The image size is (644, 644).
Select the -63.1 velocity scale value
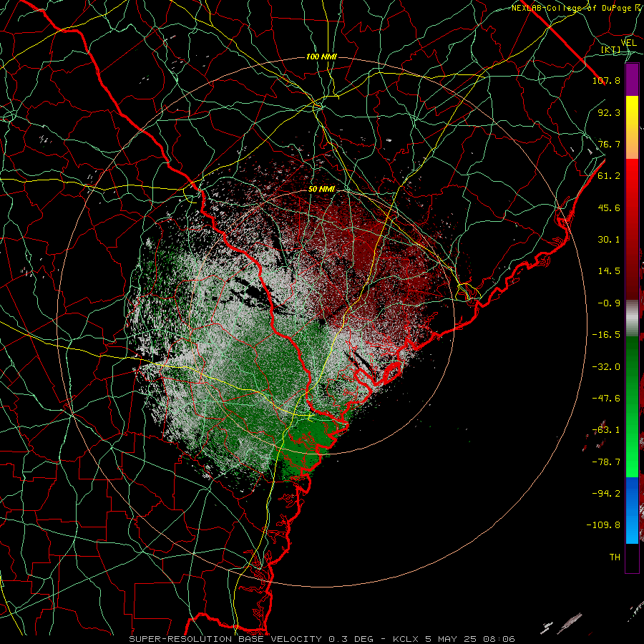[x=606, y=430]
